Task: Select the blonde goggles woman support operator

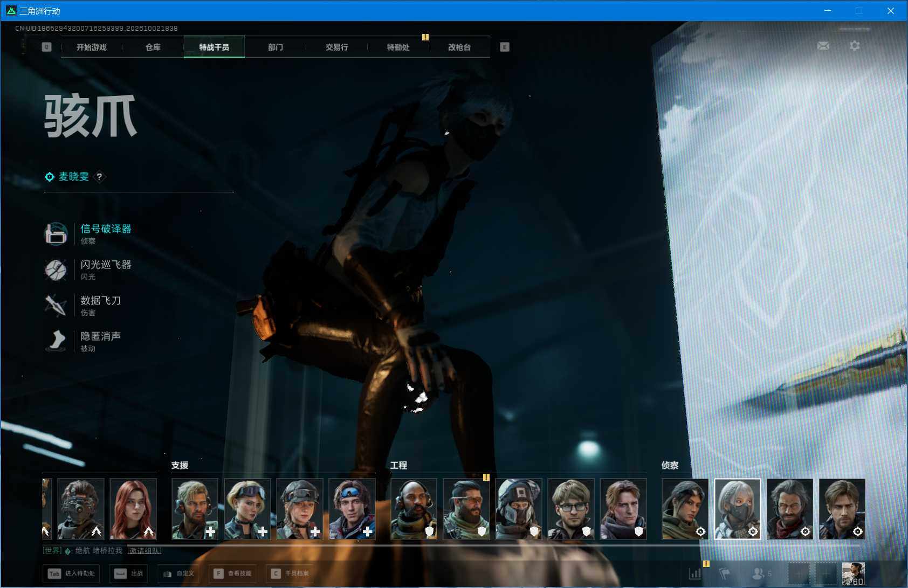Action: [x=247, y=509]
